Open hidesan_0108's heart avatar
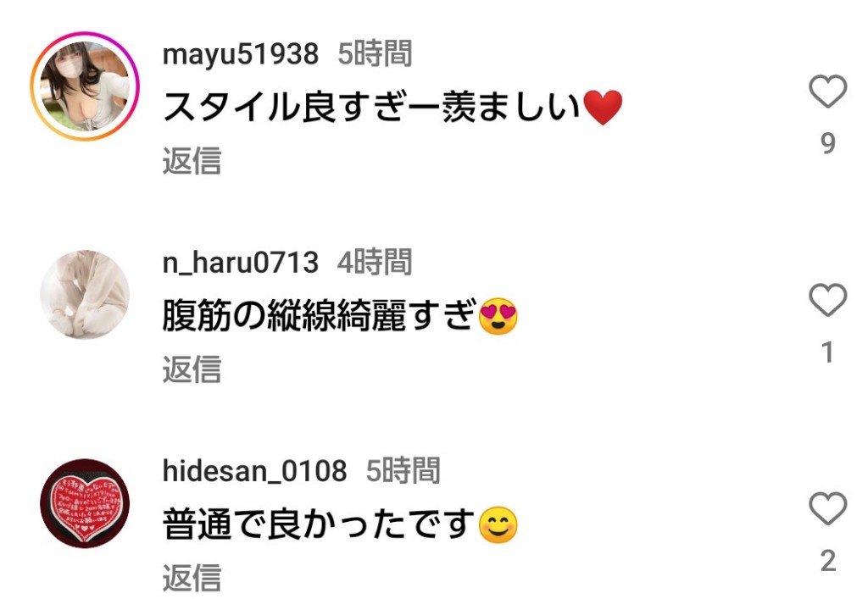868x599 pixels. pyautogui.click(x=85, y=503)
